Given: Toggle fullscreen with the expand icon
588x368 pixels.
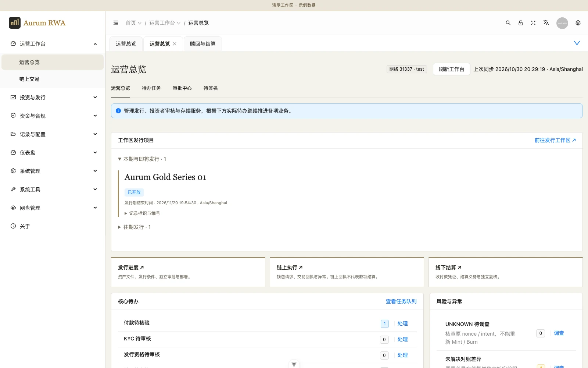Looking at the screenshot, I should 533,23.
